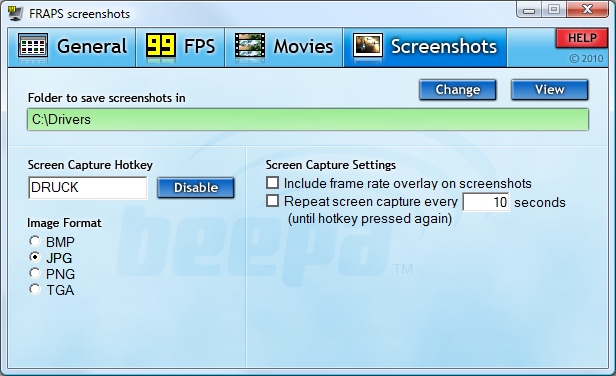Click the 'Screen Capture Hotkey' label
The image size is (616, 376).
coord(90,165)
